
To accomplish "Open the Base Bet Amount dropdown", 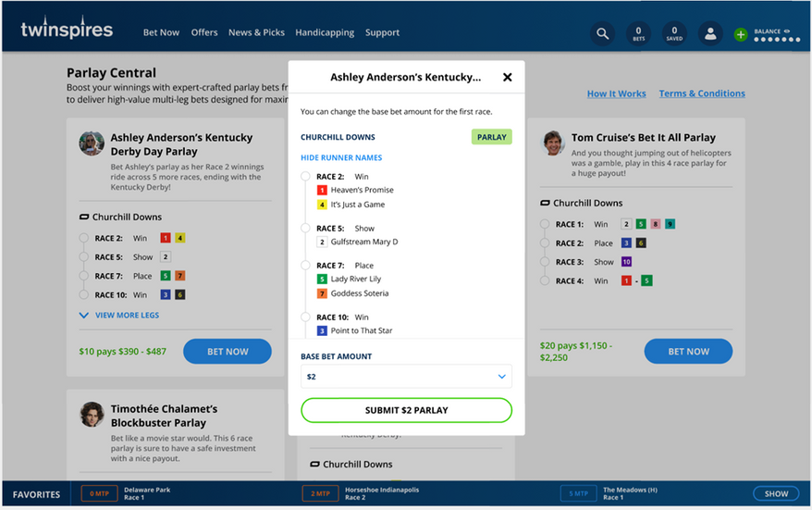I will (406, 377).
